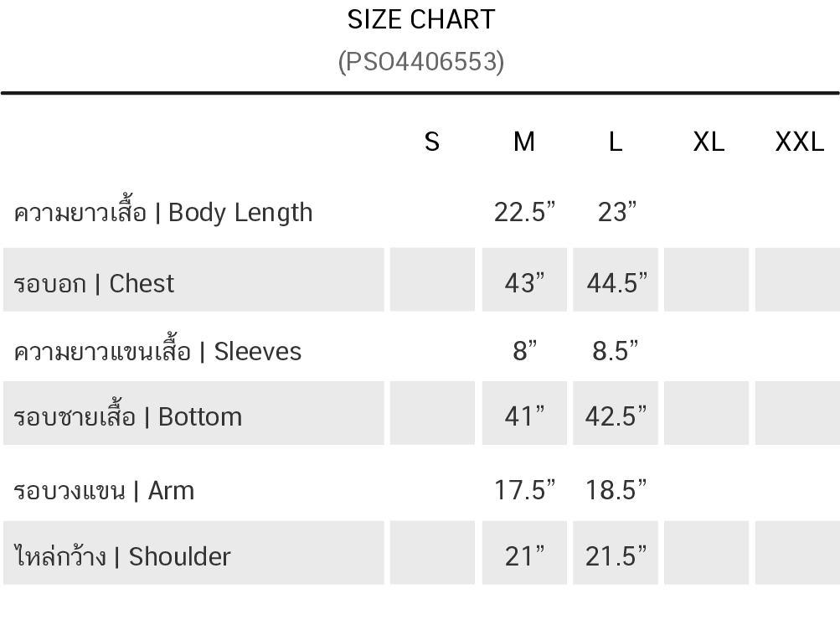840x625 pixels.
Task: Click the M sleeves value 8”
Action: coord(524,351)
